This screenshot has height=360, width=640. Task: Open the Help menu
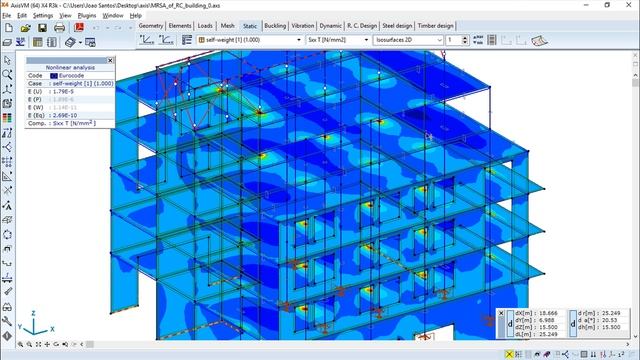click(x=136, y=16)
